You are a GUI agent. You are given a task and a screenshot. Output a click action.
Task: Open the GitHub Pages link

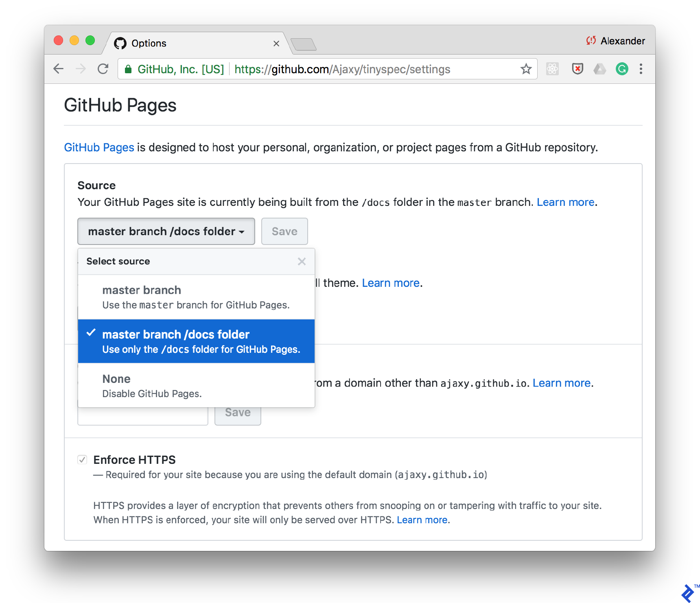(99, 147)
